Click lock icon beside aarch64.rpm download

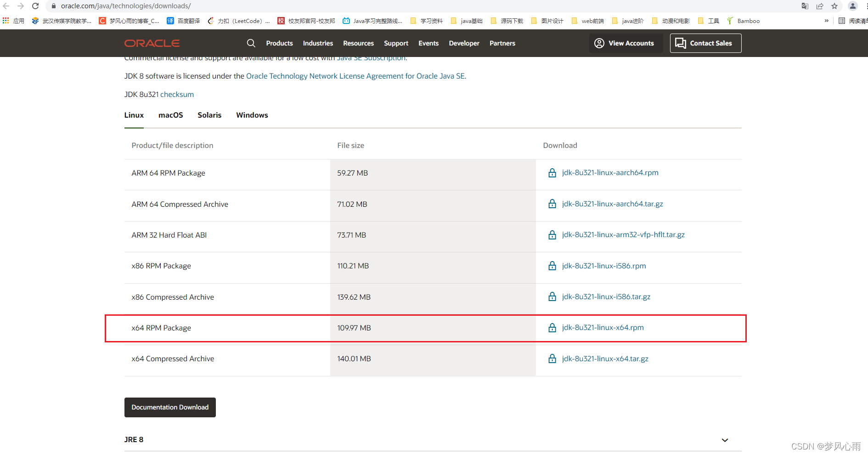(552, 173)
